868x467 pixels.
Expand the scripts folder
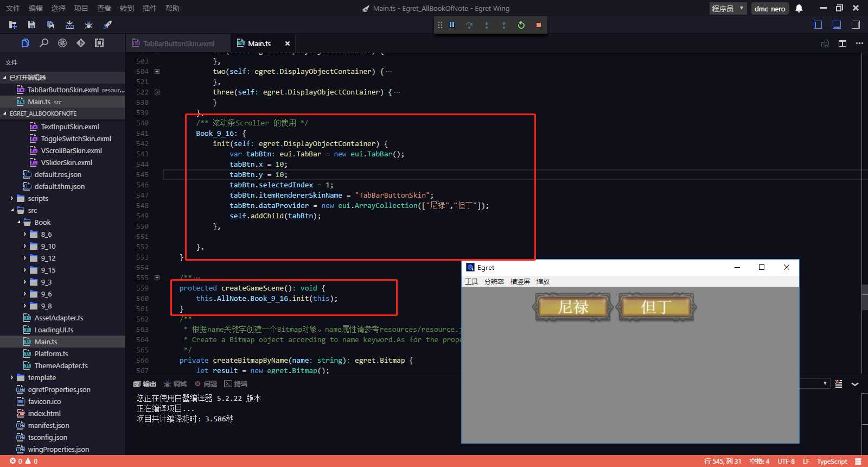click(x=12, y=199)
